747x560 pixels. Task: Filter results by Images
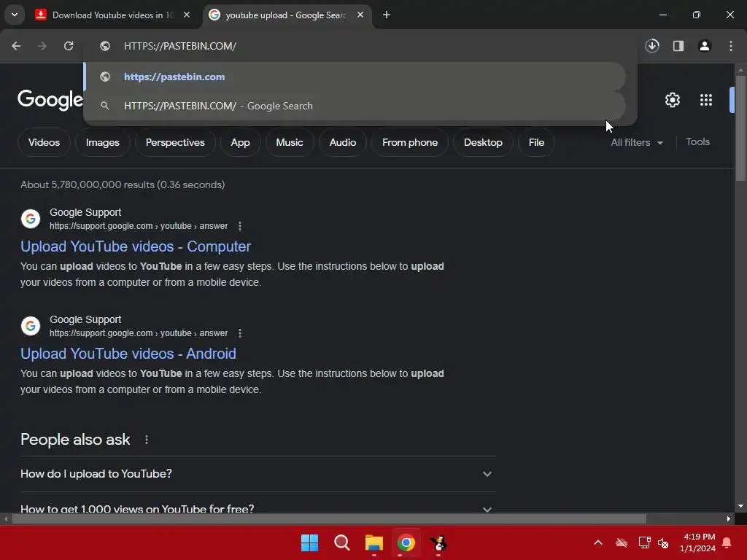(x=102, y=142)
